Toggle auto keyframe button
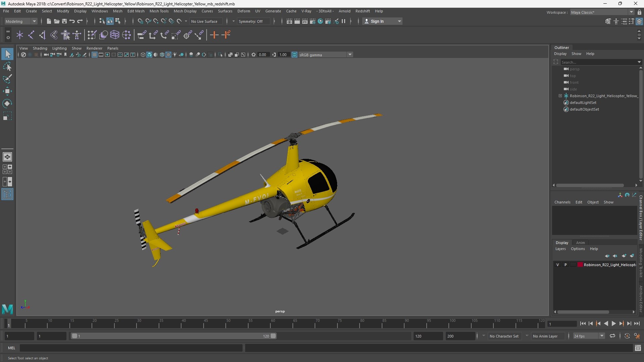 (x=627, y=336)
